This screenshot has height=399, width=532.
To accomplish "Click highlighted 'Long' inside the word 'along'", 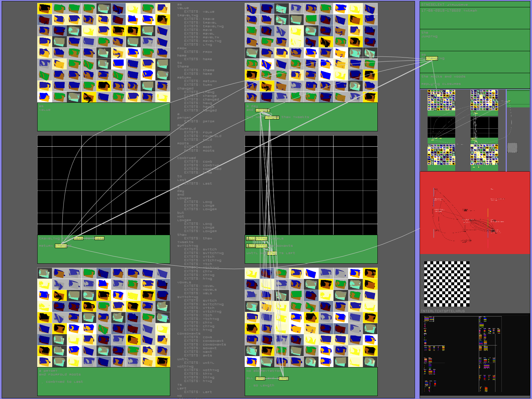I will (x=283, y=378).
